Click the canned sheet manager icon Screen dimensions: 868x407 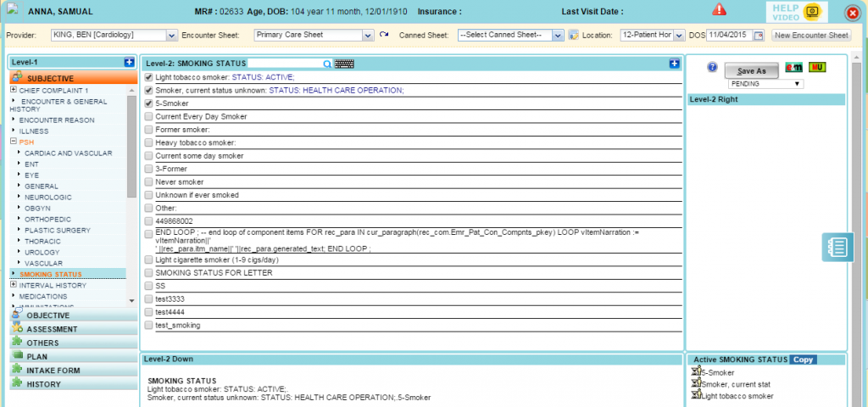(574, 35)
